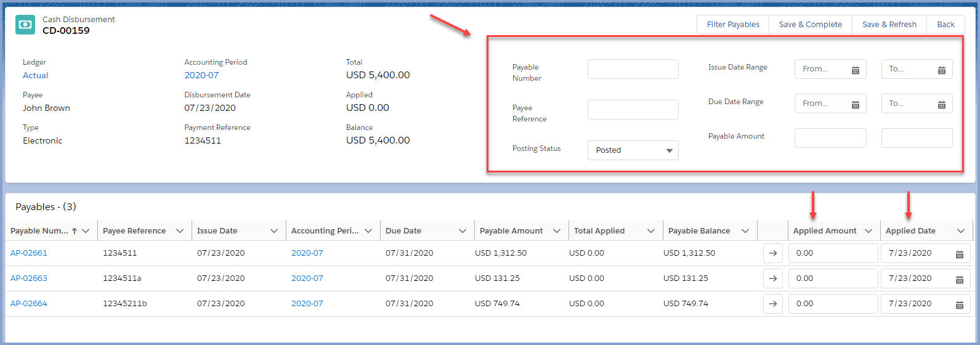The height and width of the screenshot is (345, 980).
Task: Open payable link AP-02663
Action: pos(29,278)
